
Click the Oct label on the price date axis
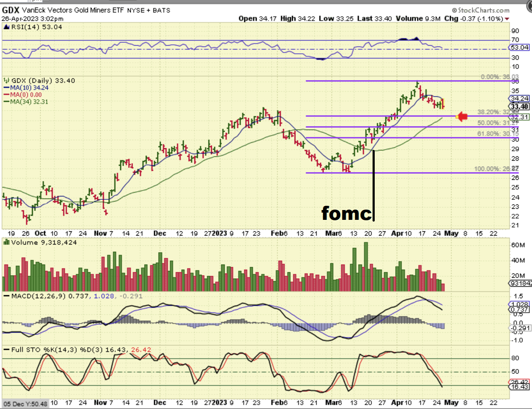[40, 233]
